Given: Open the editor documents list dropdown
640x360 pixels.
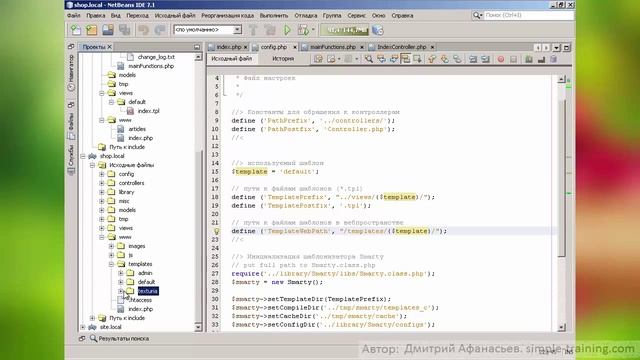Looking at the screenshot, I should pyautogui.click(x=556, y=47).
